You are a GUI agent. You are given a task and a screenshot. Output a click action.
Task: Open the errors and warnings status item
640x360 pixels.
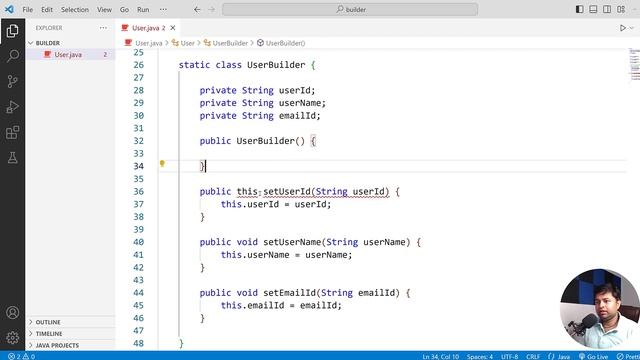coord(22,356)
